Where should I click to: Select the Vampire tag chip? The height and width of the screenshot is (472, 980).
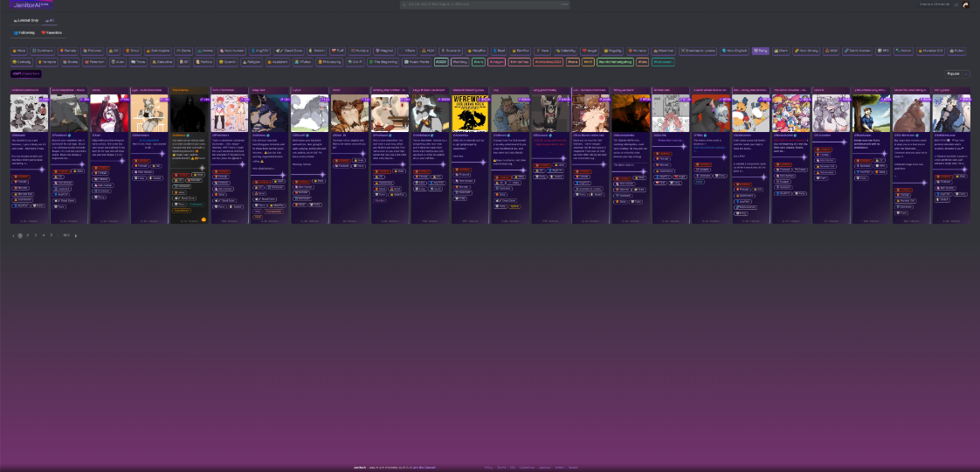point(46,62)
